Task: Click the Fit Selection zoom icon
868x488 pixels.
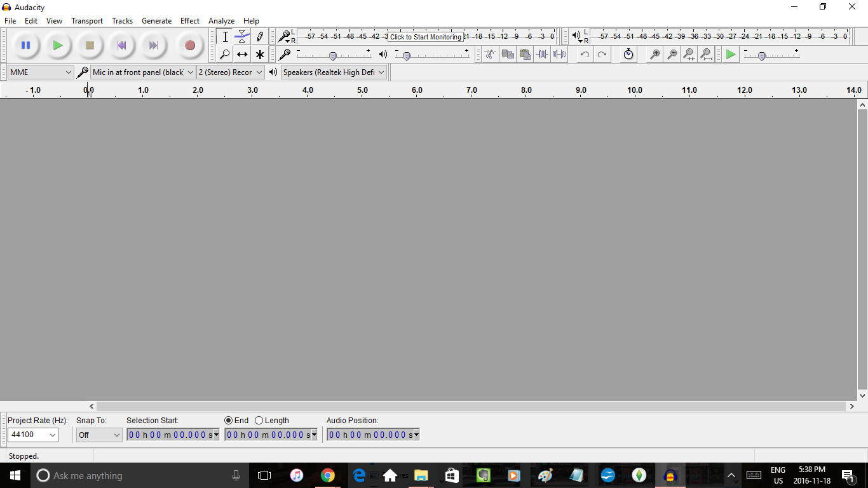Action: pos(689,55)
